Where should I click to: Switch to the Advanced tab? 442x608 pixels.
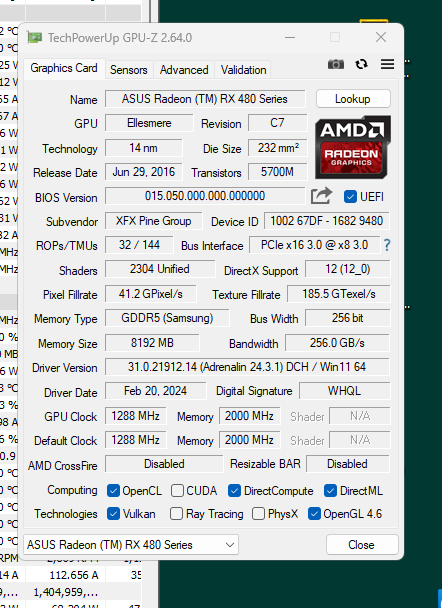184,70
